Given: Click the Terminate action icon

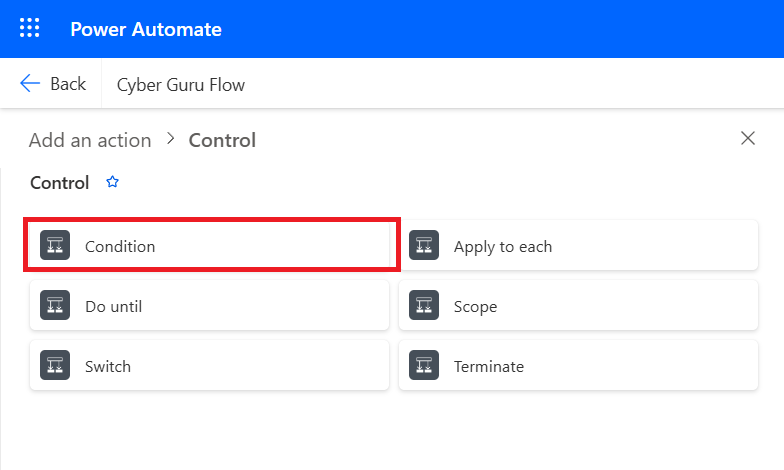Looking at the screenshot, I should pyautogui.click(x=424, y=365).
